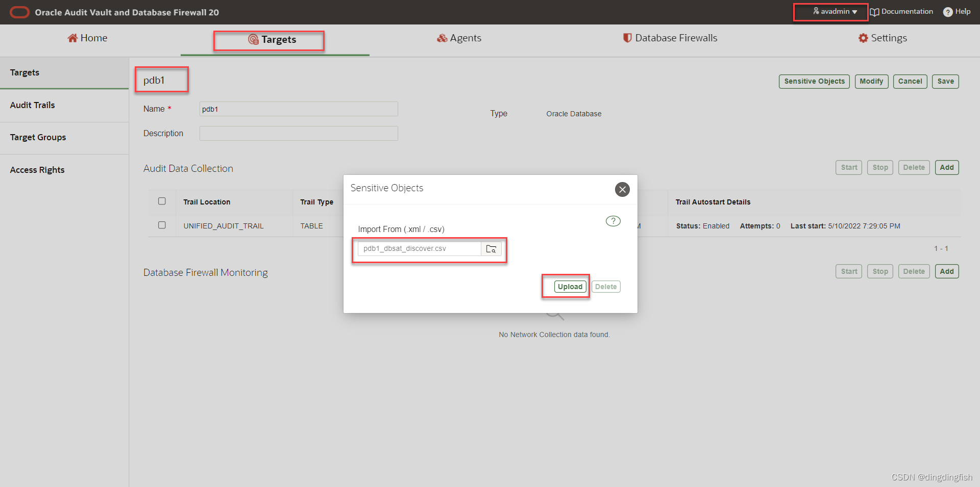Click Stop in Database Firewall Monitoring
The height and width of the screenshot is (487, 980).
[880, 272]
